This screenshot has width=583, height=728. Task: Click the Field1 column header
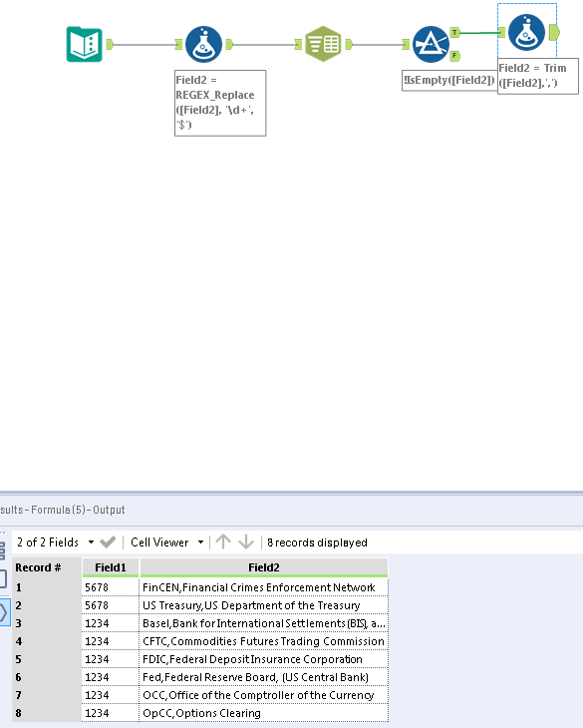(x=111, y=567)
